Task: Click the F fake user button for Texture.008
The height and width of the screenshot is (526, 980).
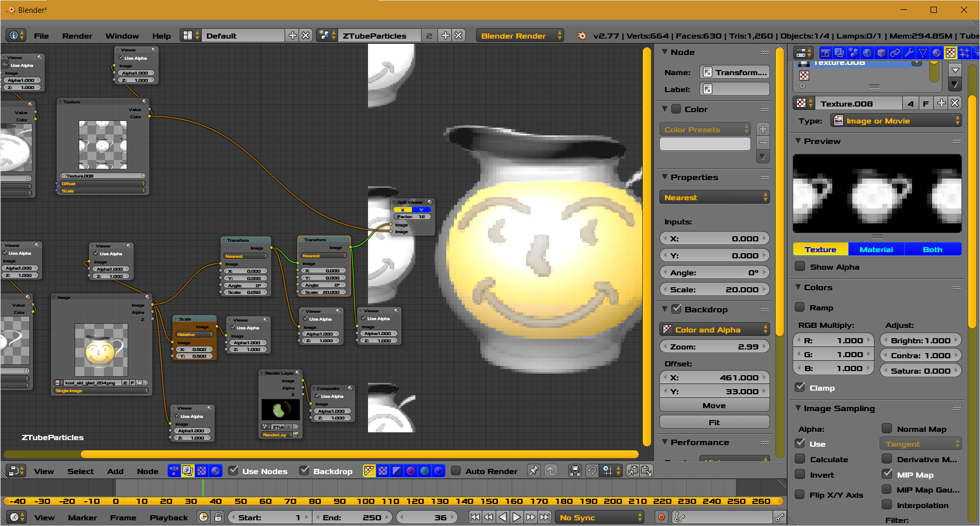Action: pyautogui.click(x=925, y=103)
